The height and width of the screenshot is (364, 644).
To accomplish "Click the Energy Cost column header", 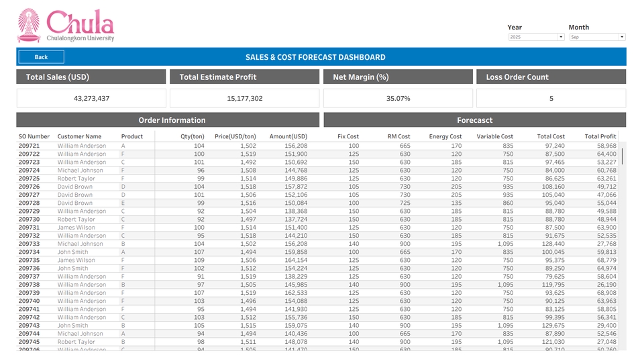I will point(445,136).
